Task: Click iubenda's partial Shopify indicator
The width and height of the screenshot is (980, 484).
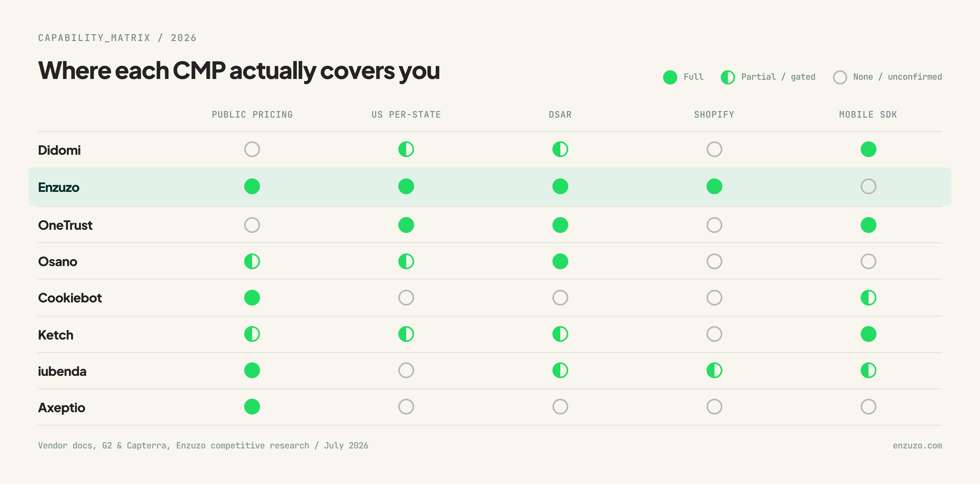Action: [714, 370]
